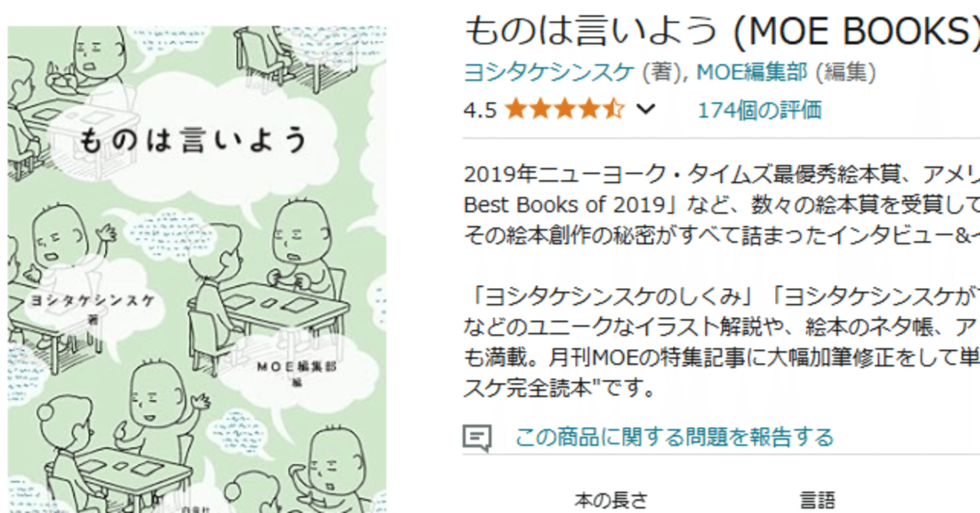Click the (編集) editor role label
Image resolution: width=980 pixels, height=513 pixels.
click(x=845, y=72)
